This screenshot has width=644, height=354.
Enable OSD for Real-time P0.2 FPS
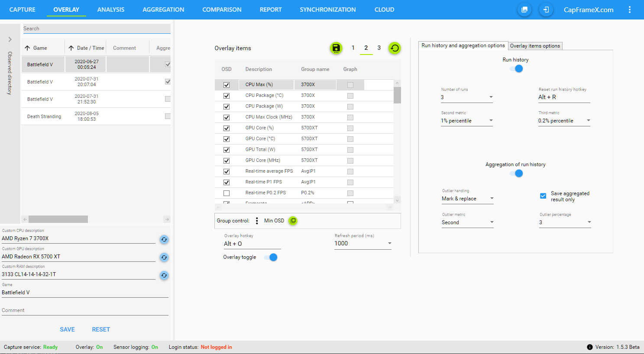pyautogui.click(x=227, y=193)
